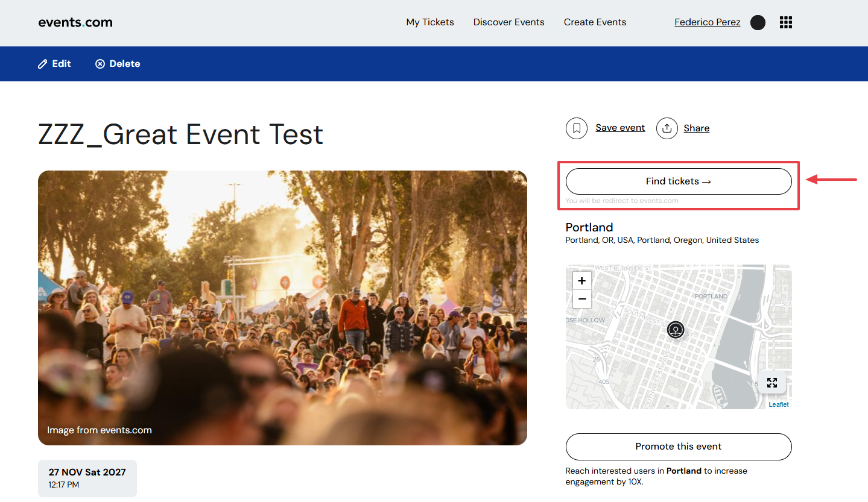Click the festival crowd event image
This screenshot has height=502, width=868.
click(x=282, y=308)
